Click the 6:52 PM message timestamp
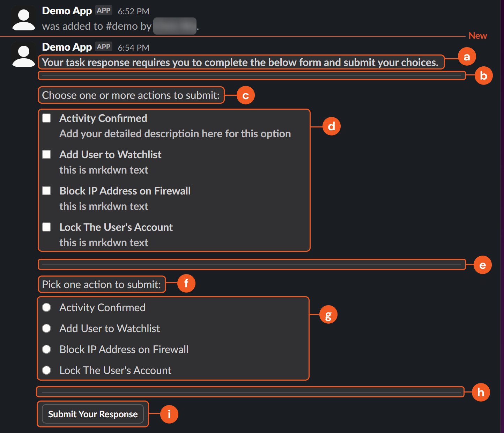Viewport: 504px width, 433px height. coord(133,12)
